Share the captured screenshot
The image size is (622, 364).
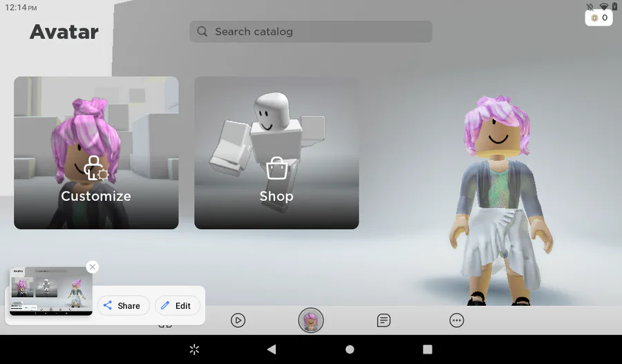pos(124,306)
